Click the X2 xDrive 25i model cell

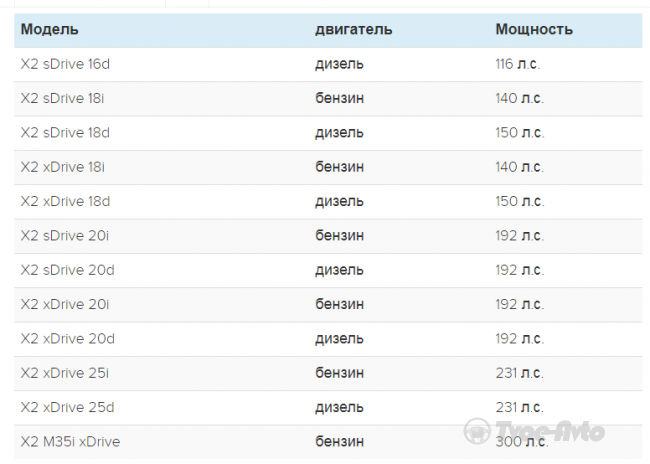(65, 373)
